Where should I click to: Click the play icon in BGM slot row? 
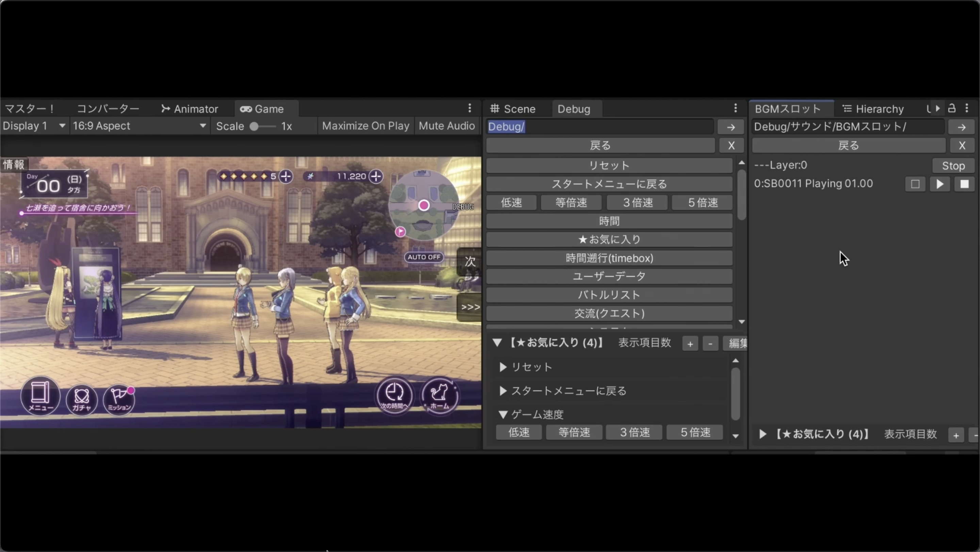(940, 184)
